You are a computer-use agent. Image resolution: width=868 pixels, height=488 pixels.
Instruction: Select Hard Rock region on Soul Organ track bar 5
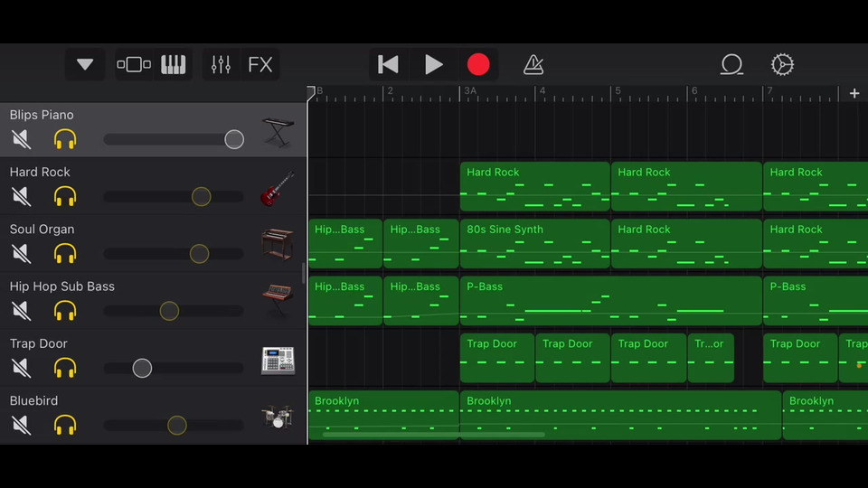tap(686, 243)
